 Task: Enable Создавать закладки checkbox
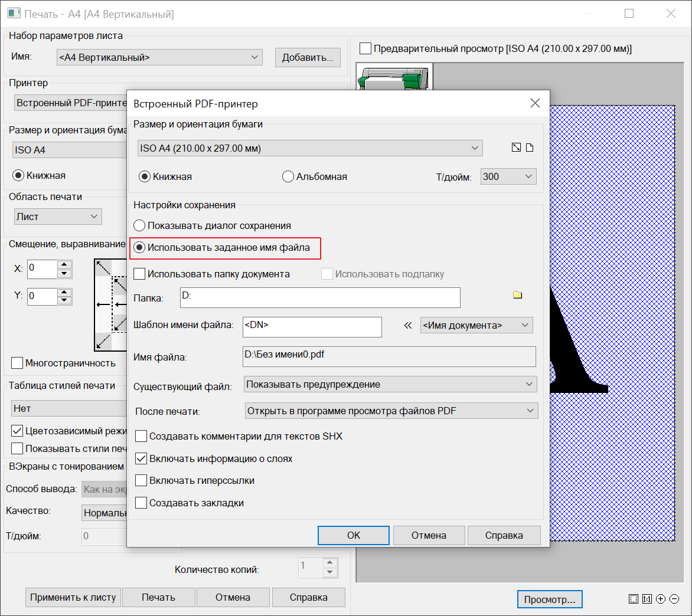(141, 503)
